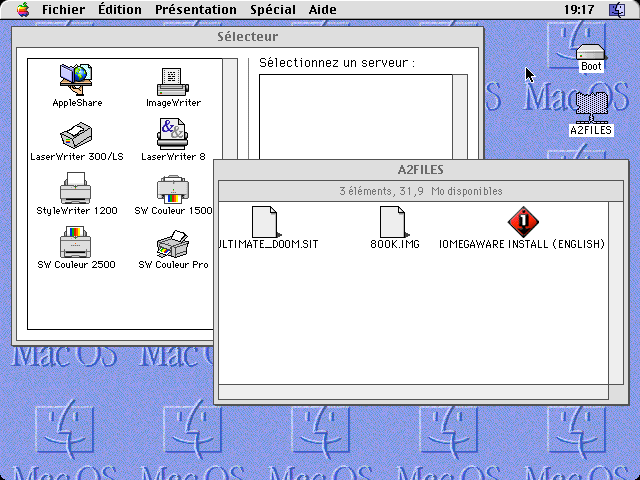Open the application menu icon at top right
Viewport: 640px width, 480px height.
(617, 9)
